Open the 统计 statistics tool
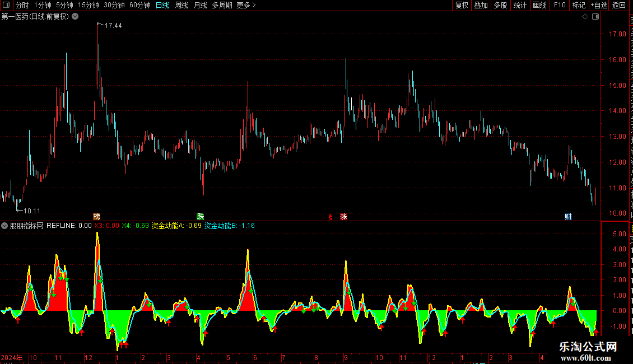Screen dimensions: 633x364 (520, 5)
